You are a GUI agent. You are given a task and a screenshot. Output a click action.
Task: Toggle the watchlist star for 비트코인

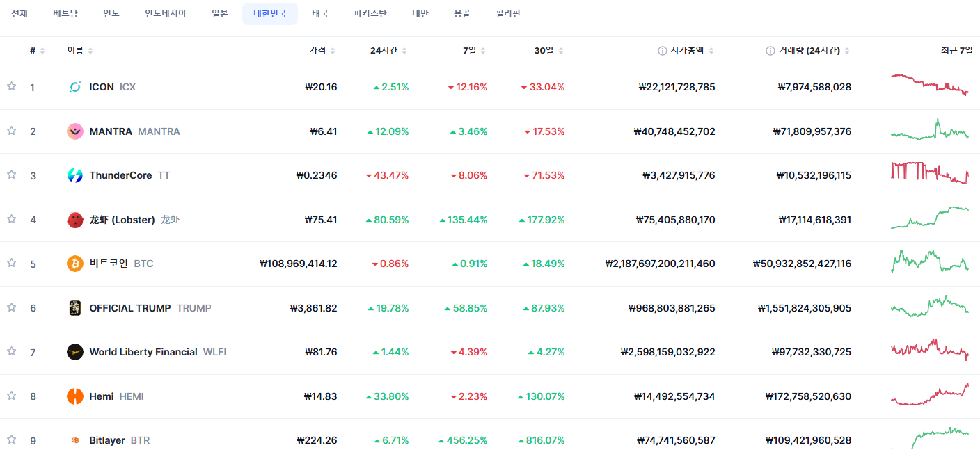[x=11, y=263]
